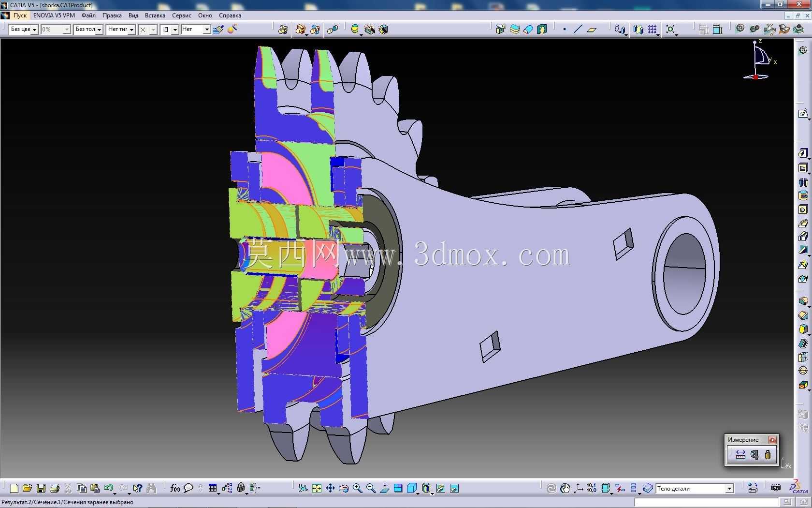The width and height of the screenshot is (812, 508).
Task: Click the New file icon
Action: 14,488
